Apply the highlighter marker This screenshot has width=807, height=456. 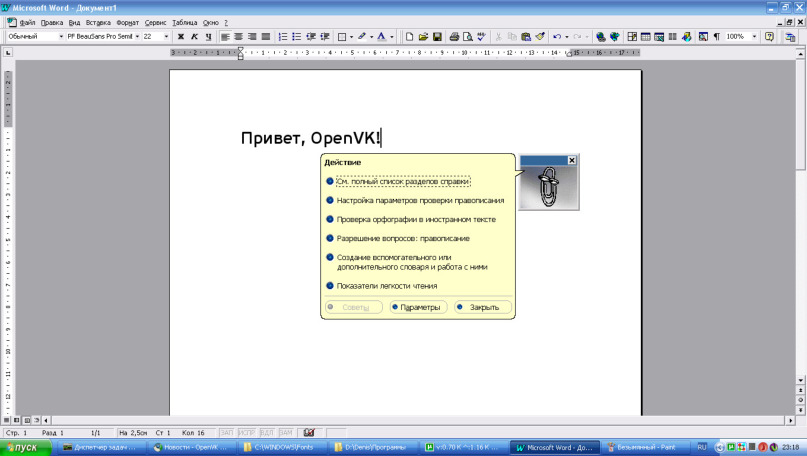[x=362, y=37]
